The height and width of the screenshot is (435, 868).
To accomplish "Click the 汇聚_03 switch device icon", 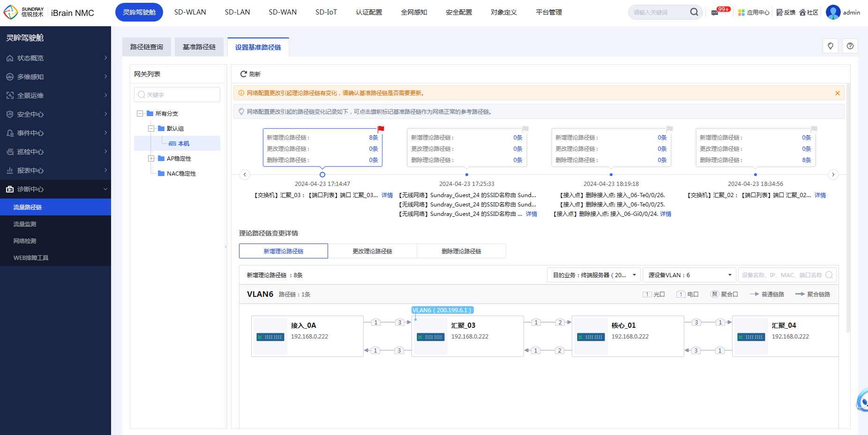I will (x=431, y=337).
